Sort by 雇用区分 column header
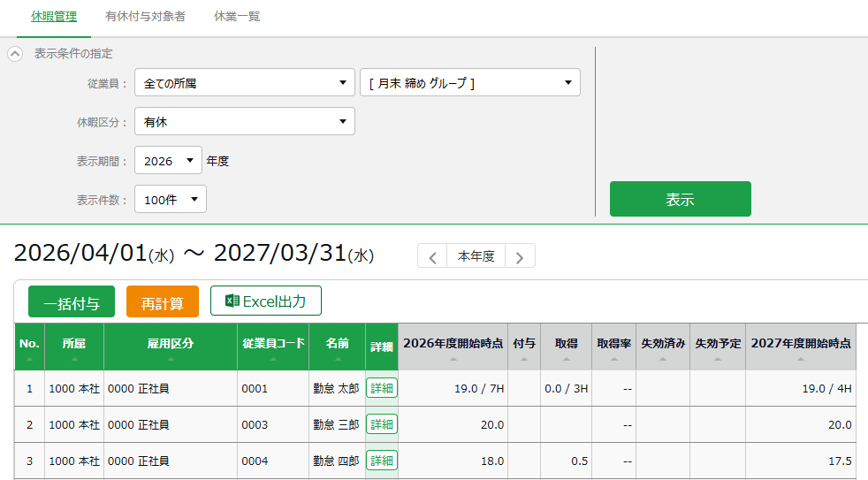 [x=171, y=347]
